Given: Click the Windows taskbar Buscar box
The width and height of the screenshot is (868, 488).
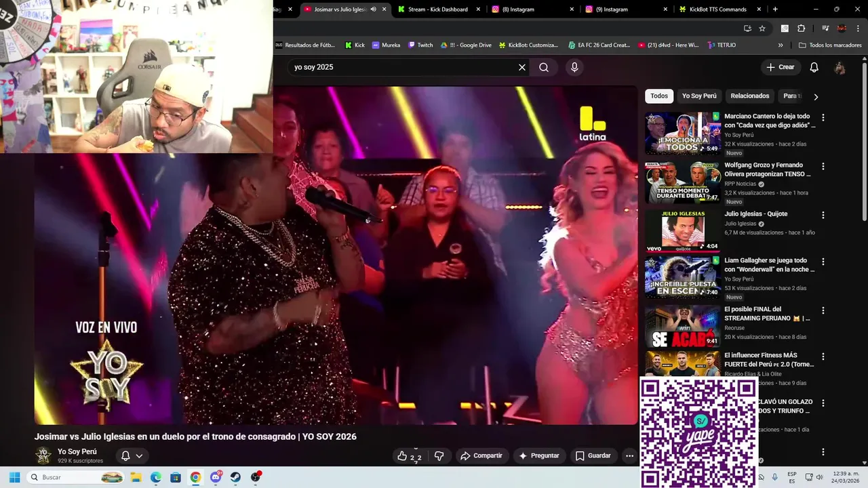Looking at the screenshot, I should coord(77,477).
